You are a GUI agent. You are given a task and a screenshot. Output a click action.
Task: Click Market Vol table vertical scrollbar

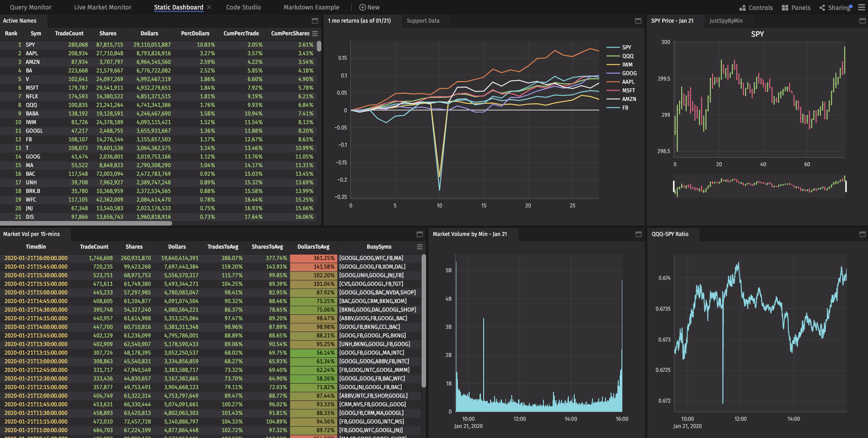424,321
